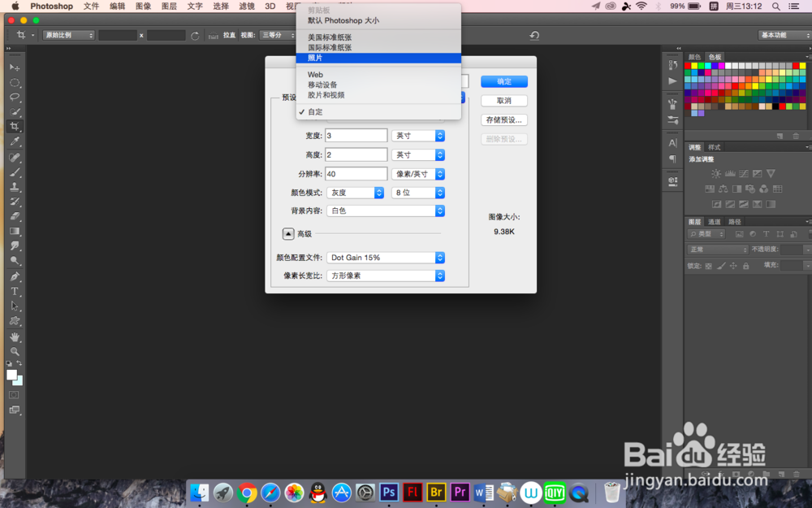
Task: Select the Clone Stamp tool
Action: [15, 187]
